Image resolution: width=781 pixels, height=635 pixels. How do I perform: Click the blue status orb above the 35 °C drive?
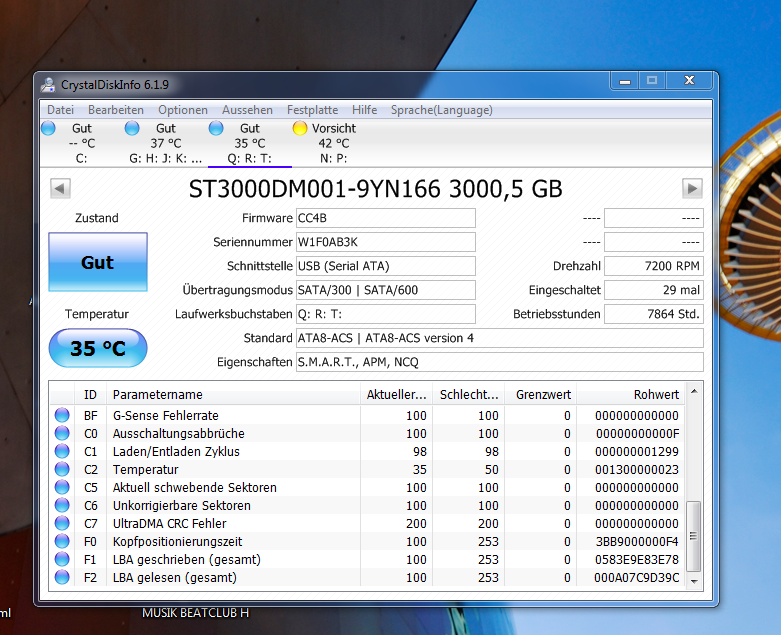click(x=216, y=128)
